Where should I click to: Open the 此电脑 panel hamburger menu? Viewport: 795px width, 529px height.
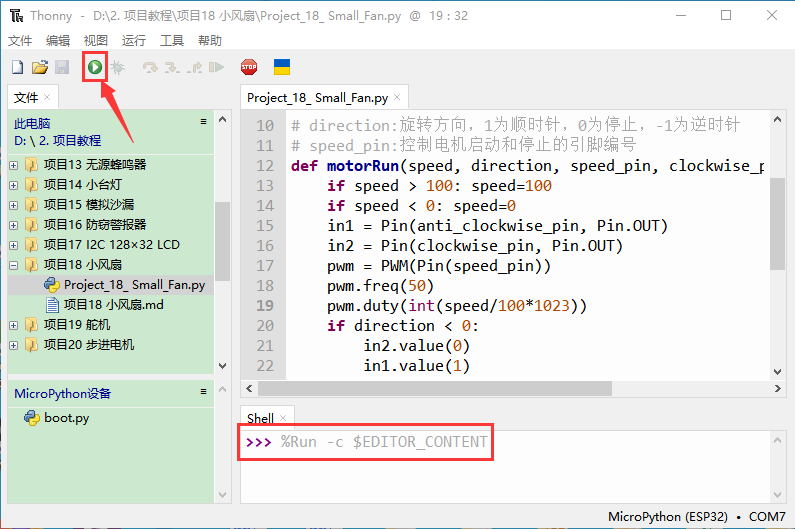(x=204, y=122)
